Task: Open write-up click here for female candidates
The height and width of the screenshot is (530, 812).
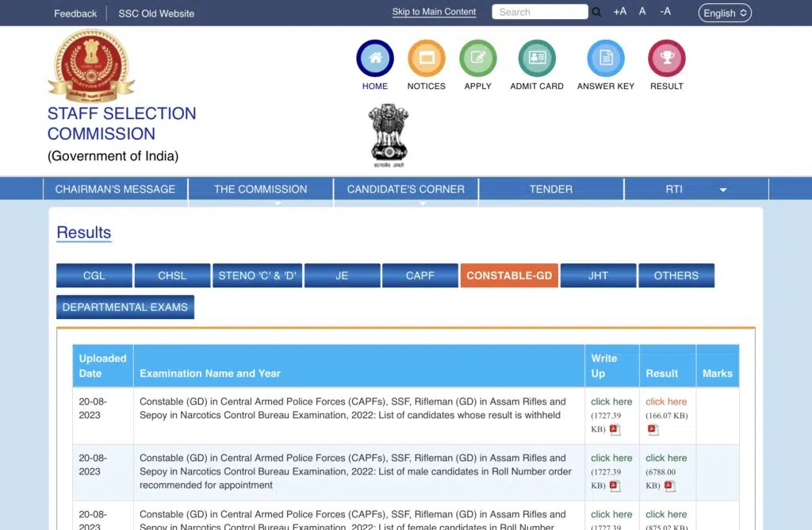Action: point(611,514)
